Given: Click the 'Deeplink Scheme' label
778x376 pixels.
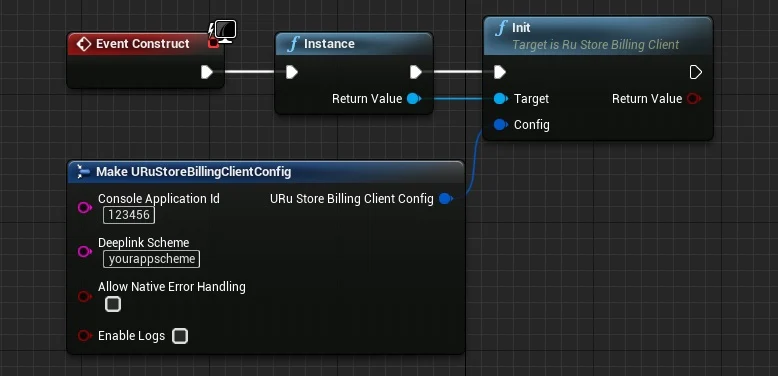Looking at the screenshot, I should [x=143, y=243].
